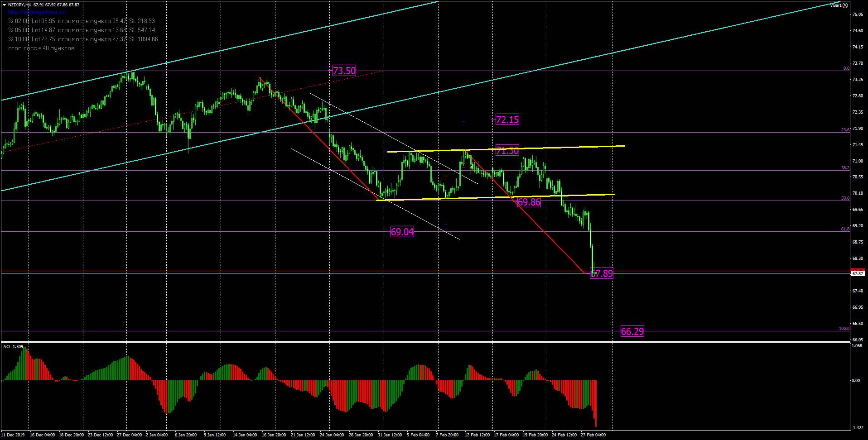
Task: Click the 27 Feb 04:00 time axis label
Action: coord(593,435)
